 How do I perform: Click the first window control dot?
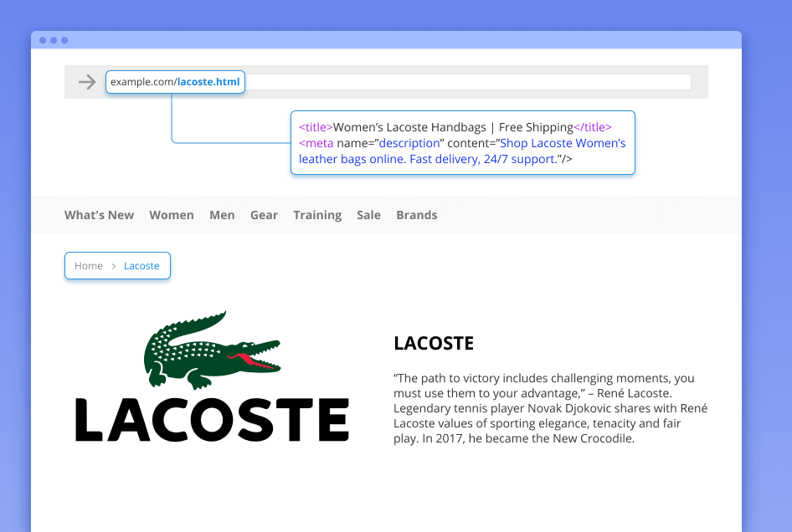pos(43,40)
